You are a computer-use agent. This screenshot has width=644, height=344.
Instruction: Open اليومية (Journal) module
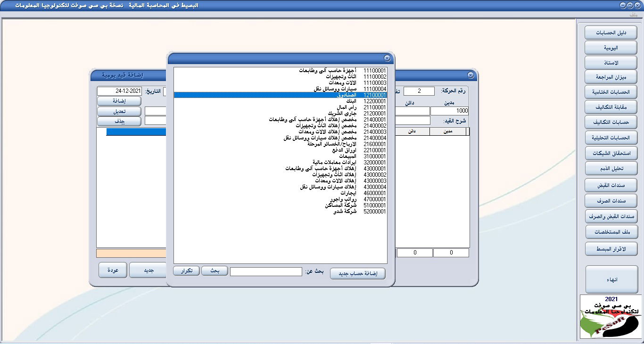[x=611, y=47]
